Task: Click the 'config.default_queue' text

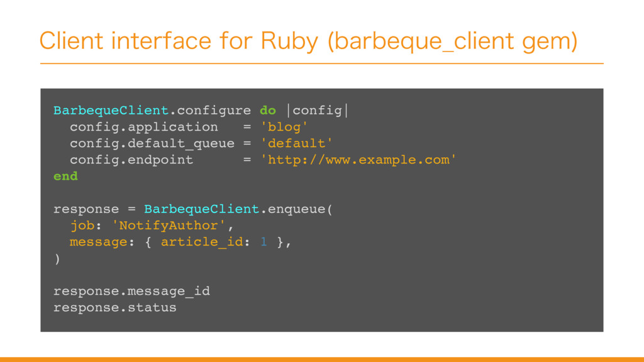Action: tap(152, 144)
